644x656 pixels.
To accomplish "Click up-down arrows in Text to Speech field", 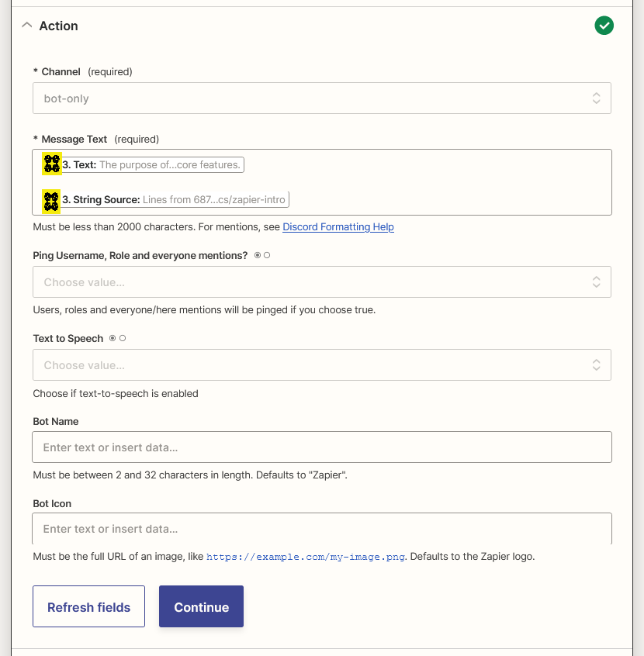I will (x=596, y=365).
